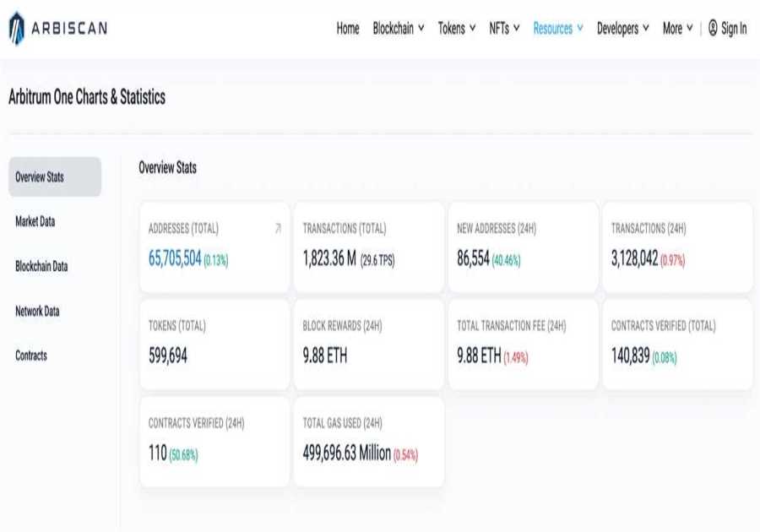Click the (0.54%) gas change text
This screenshot has width=760, height=532.
tap(405, 455)
